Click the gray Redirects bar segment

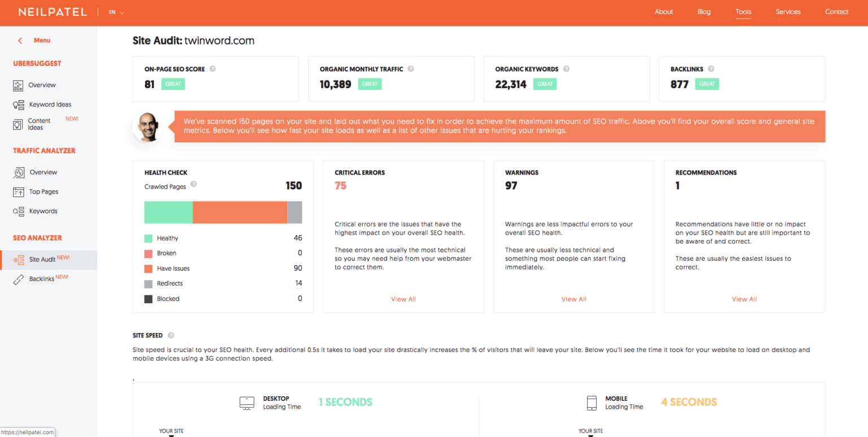coord(295,212)
